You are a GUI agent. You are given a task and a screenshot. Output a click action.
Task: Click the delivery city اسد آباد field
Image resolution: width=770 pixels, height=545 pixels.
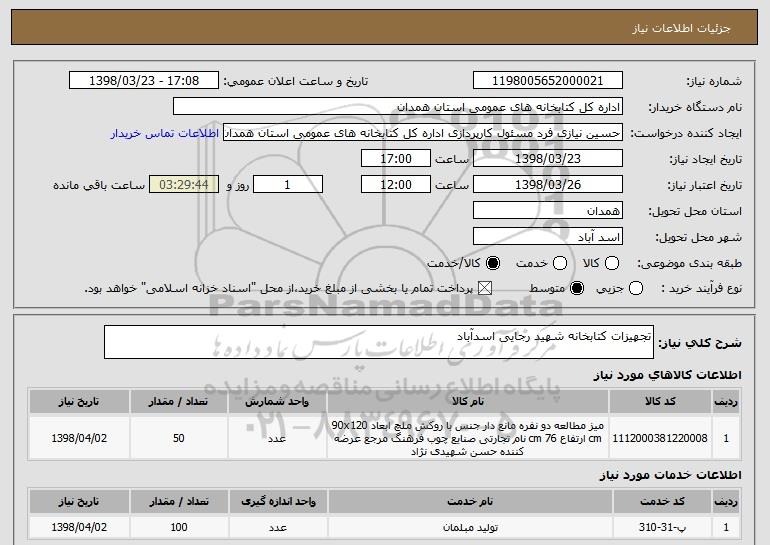coord(546,237)
